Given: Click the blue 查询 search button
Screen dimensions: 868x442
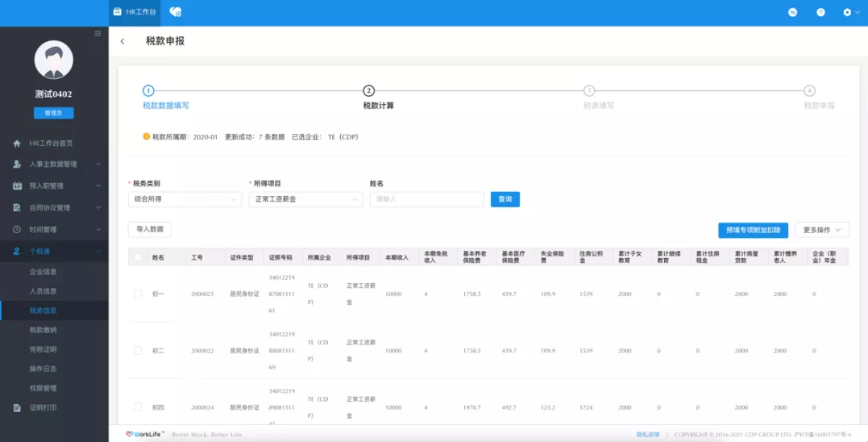Looking at the screenshot, I should [x=505, y=199].
